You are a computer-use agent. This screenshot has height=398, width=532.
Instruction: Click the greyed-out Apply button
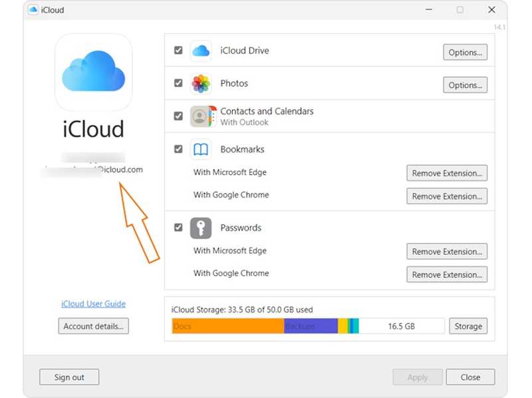tap(418, 377)
